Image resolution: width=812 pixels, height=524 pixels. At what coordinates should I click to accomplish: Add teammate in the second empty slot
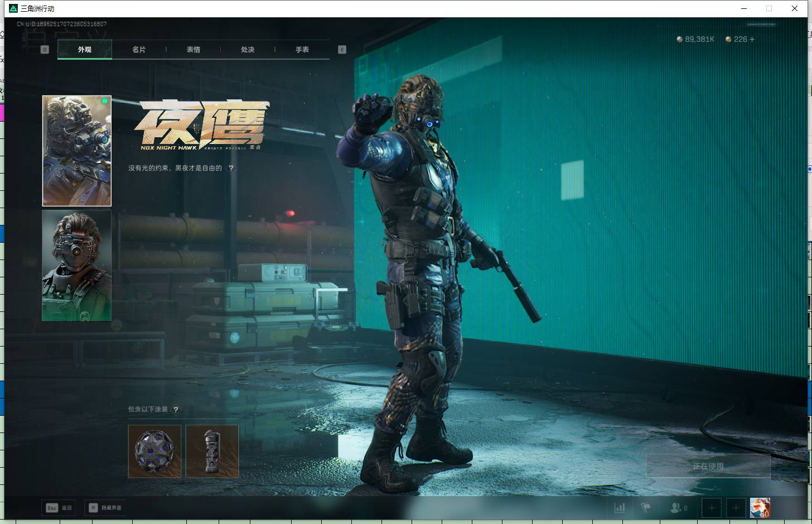pos(736,508)
